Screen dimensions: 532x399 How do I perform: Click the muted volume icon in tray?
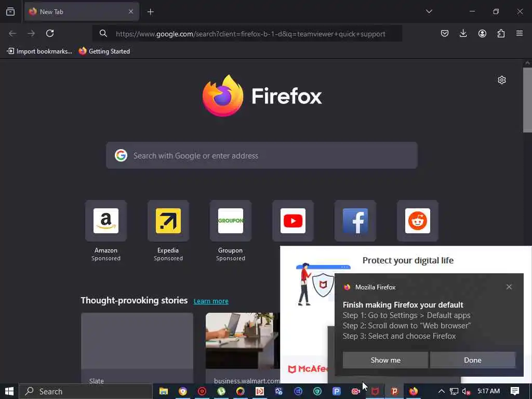tap(467, 391)
